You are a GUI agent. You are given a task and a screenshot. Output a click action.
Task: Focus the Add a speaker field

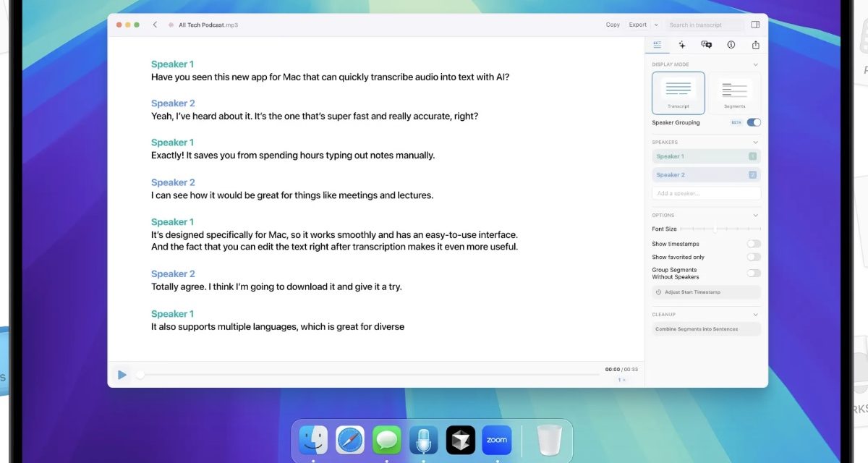[x=706, y=193]
